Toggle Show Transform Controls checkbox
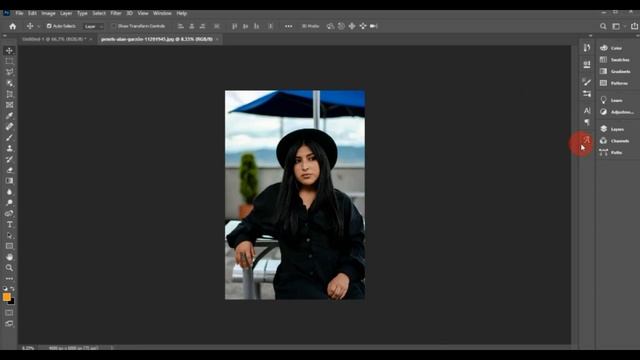This screenshot has height=360, width=640. (114, 26)
